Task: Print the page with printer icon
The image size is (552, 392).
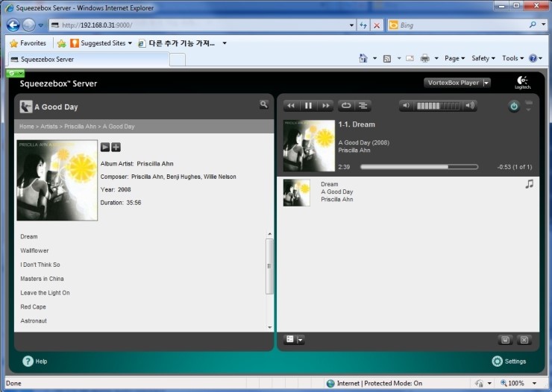Action: point(425,58)
